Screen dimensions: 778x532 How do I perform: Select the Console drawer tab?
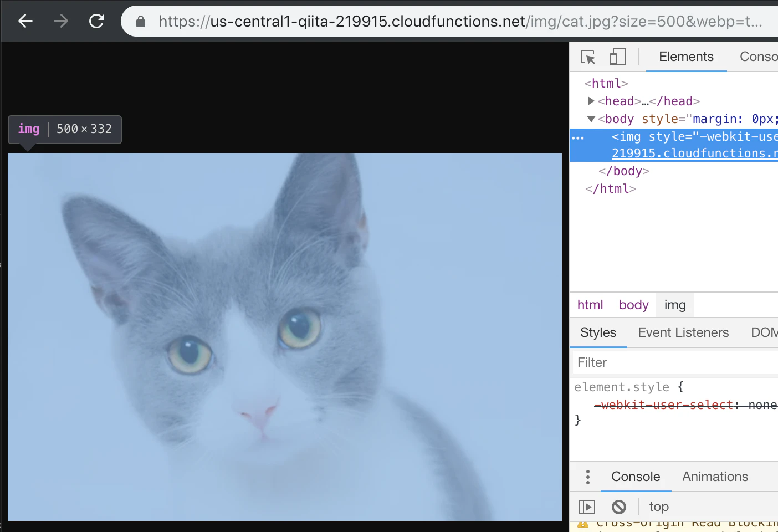(636, 477)
